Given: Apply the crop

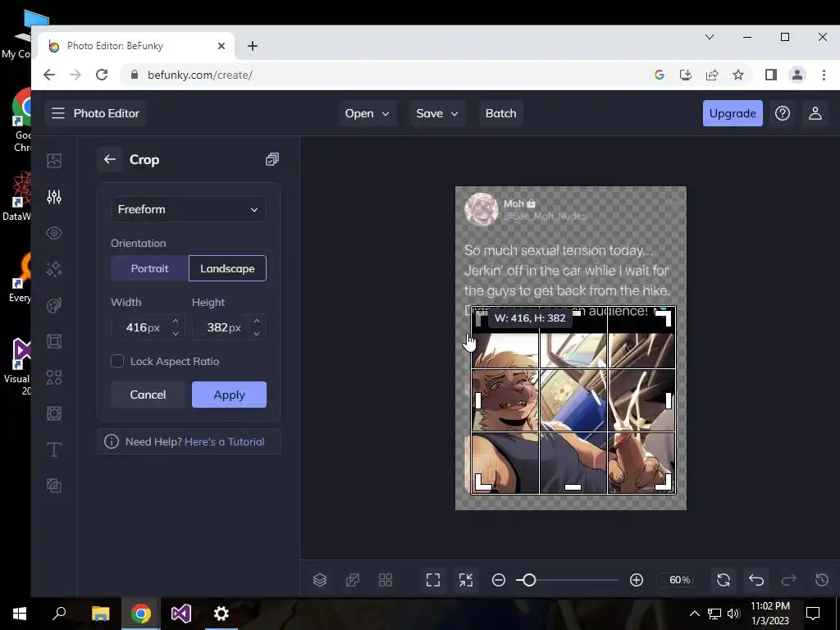Looking at the screenshot, I should [x=230, y=395].
